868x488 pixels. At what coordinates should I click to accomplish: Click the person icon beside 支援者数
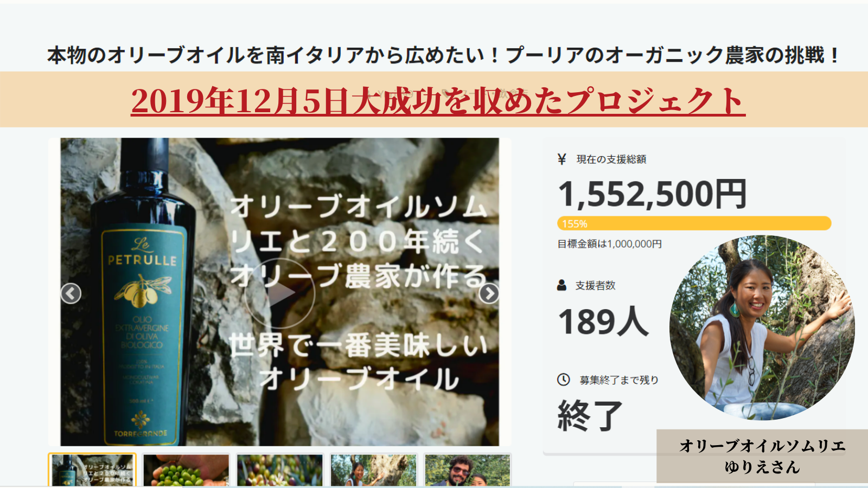tap(562, 285)
